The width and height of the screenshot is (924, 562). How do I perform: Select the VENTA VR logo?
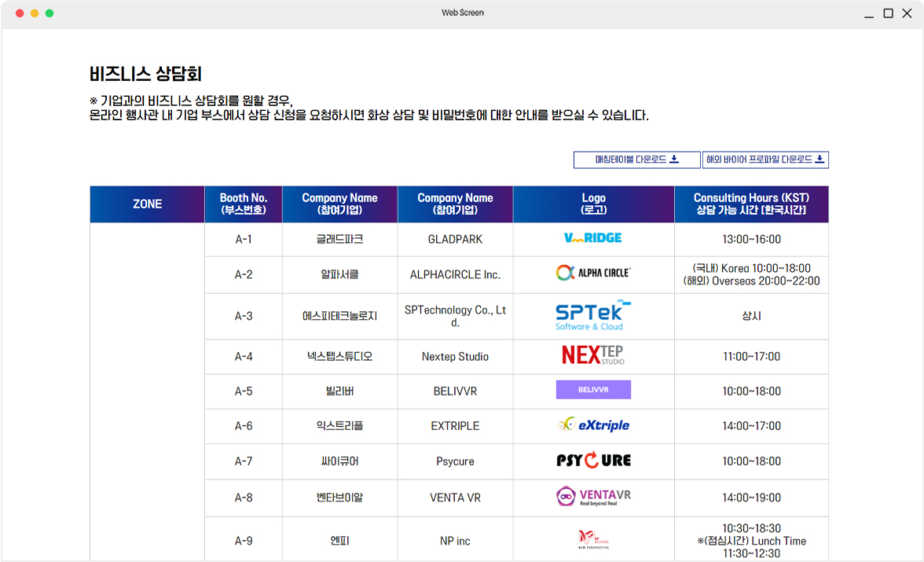click(593, 497)
